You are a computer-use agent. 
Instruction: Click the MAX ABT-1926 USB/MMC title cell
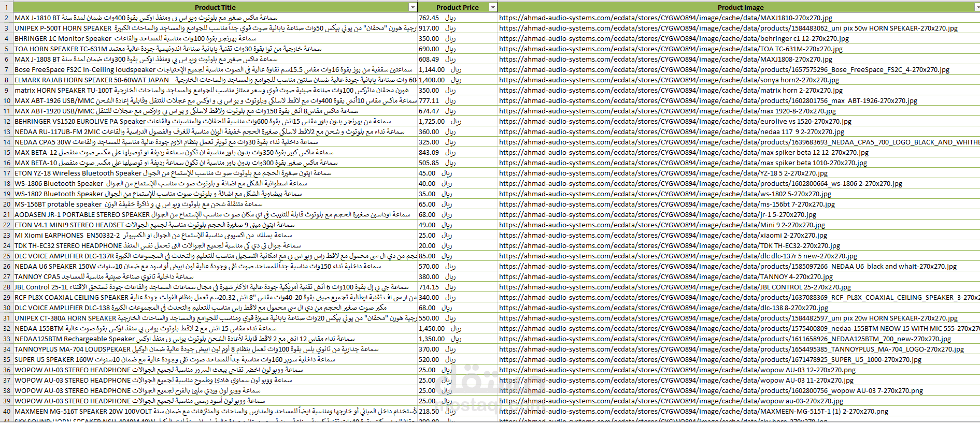point(215,100)
